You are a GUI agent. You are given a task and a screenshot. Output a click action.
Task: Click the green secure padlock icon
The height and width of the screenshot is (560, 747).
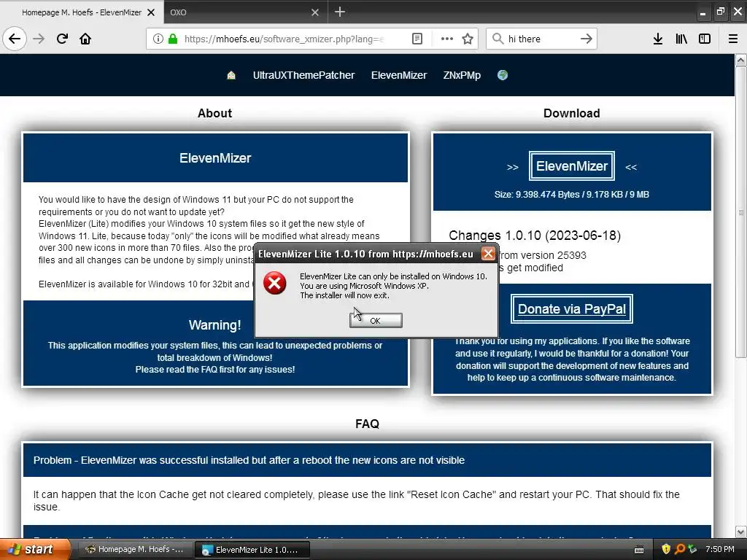pos(172,39)
